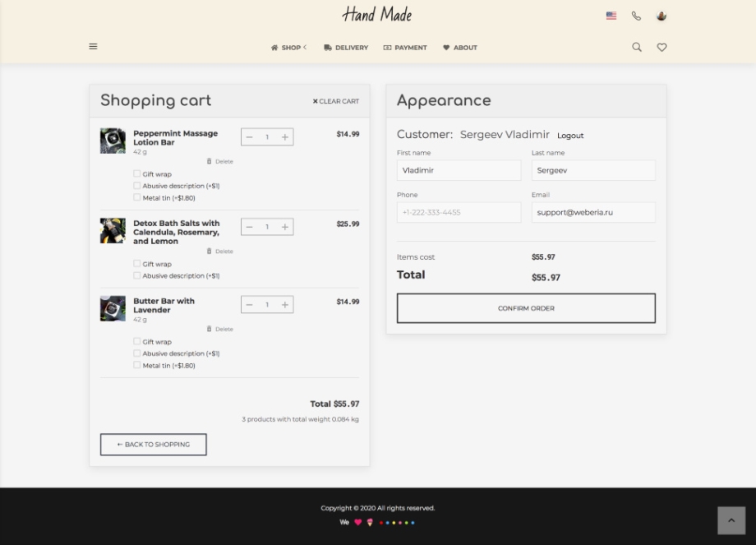756x545 pixels.
Task: Click the phone contact icon
Action: point(636,16)
